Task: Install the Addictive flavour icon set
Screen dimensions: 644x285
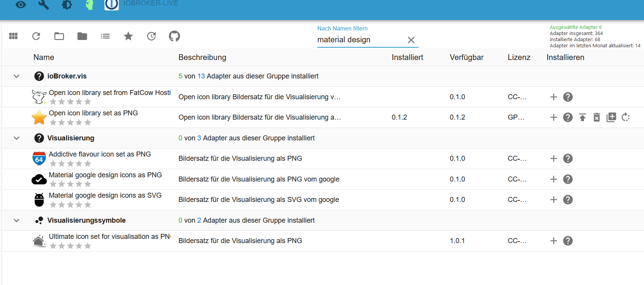Action: (x=554, y=158)
